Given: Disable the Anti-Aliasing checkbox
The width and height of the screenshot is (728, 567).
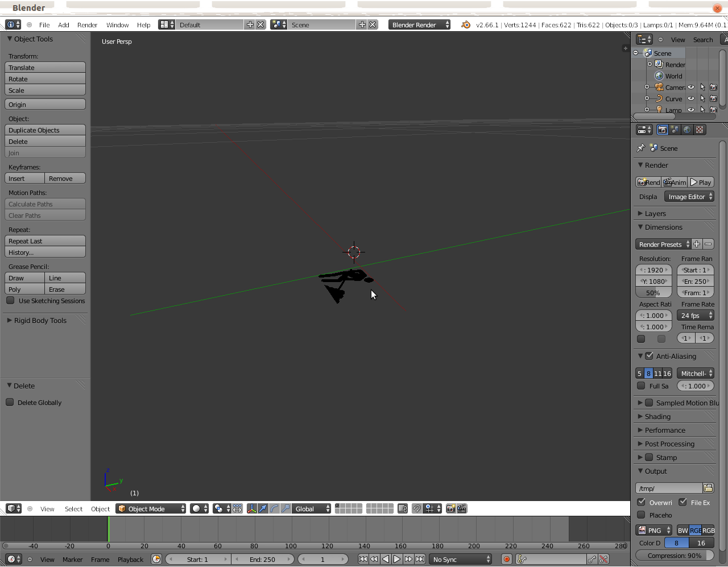Looking at the screenshot, I should (650, 356).
